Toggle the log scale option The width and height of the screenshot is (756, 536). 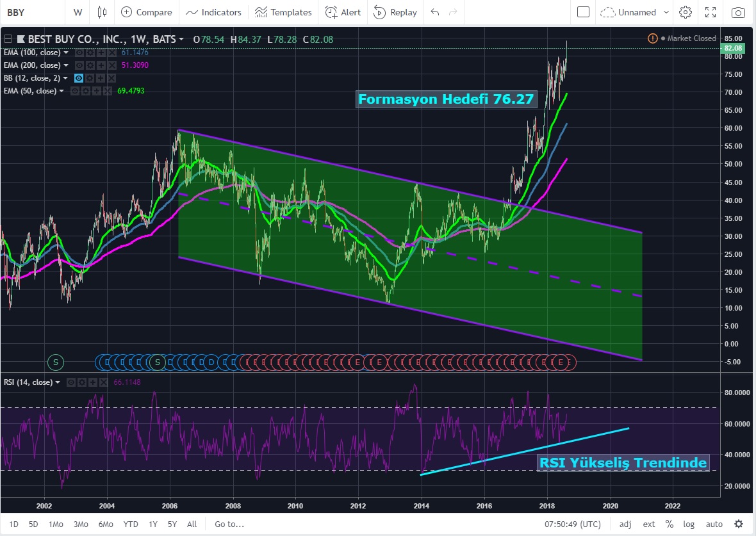689,524
